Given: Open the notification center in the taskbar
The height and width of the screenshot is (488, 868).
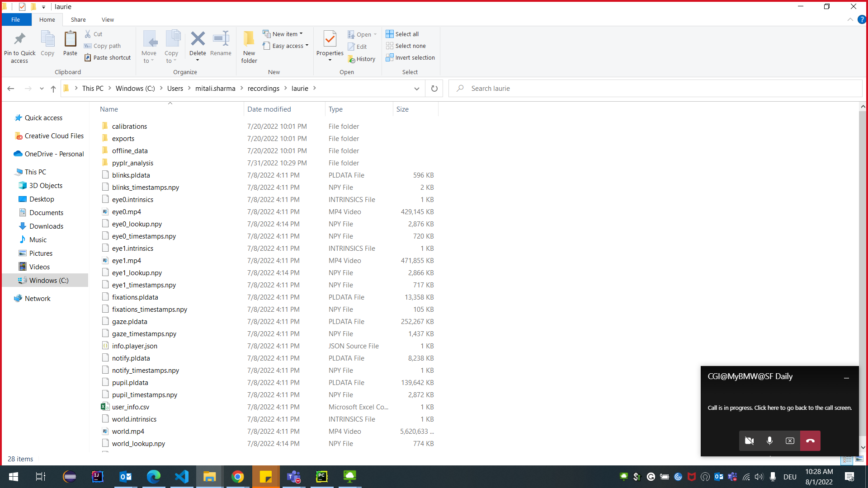Looking at the screenshot, I should click(x=849, y=476).
